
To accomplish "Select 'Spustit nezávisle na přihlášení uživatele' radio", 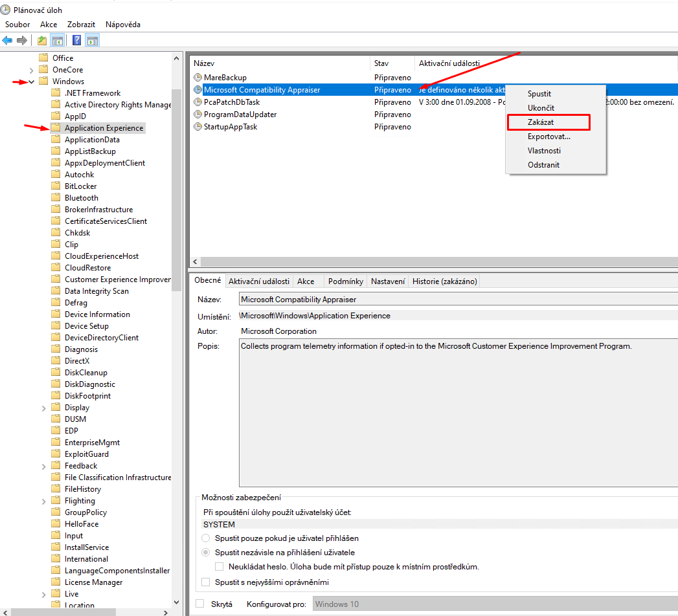I will click(206, 553).
